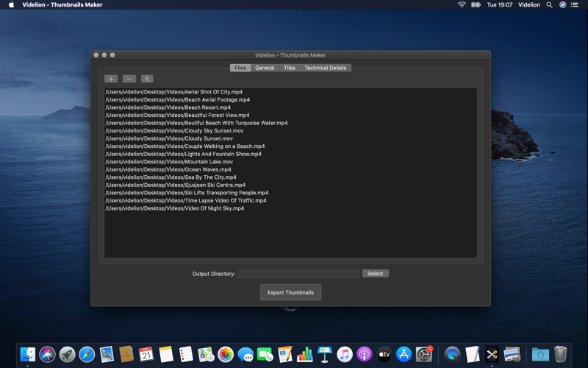Click the Output Directory text field
Screen dimensions: 588x368
(298, 273)
